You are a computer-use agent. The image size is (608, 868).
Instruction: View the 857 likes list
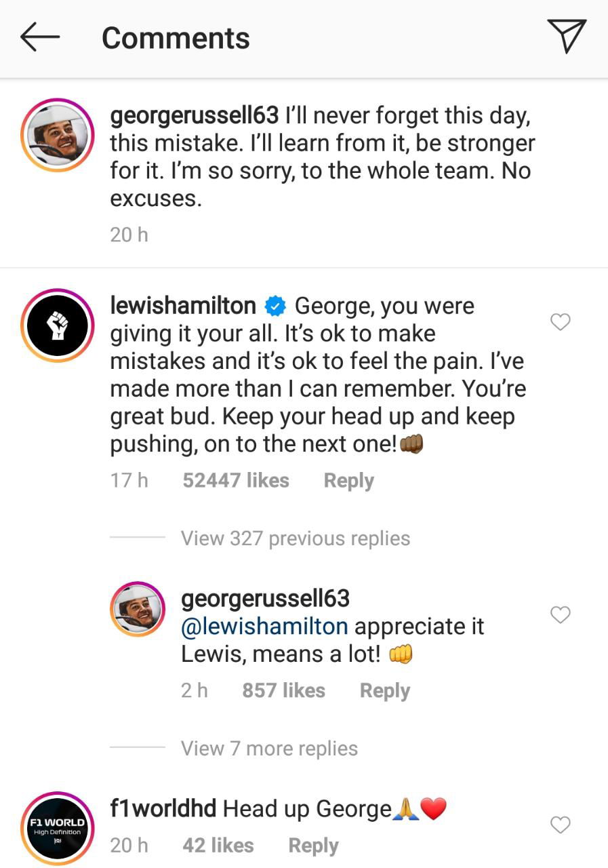(x=283, y=690)
